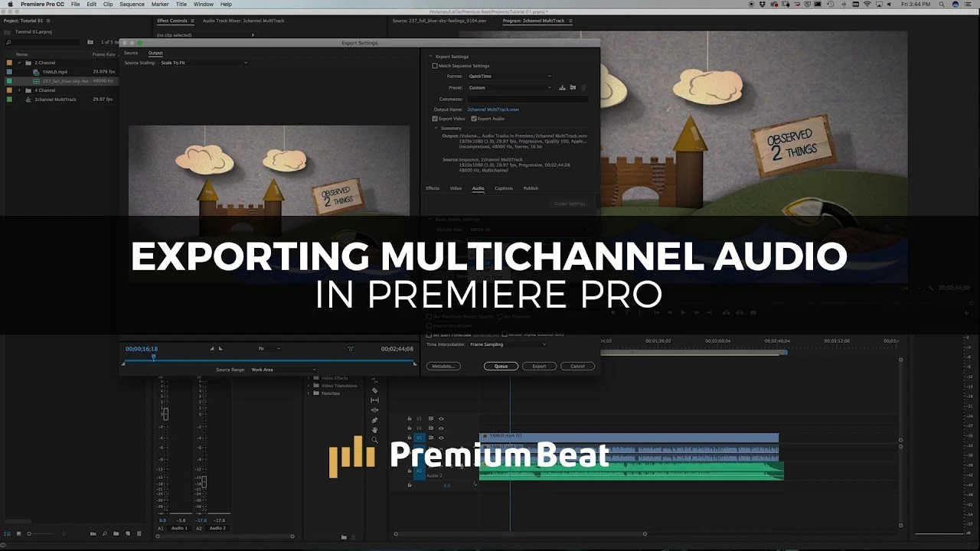Image resolution: width=980 pixels, height=551 pixels.
Task: Select the Slide tool
Action: (374, 410)
